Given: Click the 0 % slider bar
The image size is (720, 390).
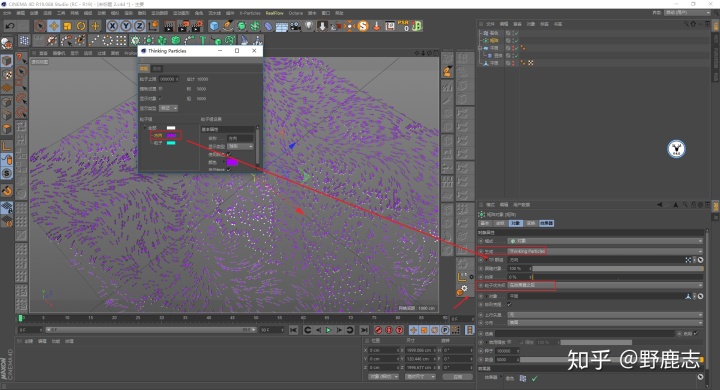Looking at the screenshot, I should coord(618,277).
